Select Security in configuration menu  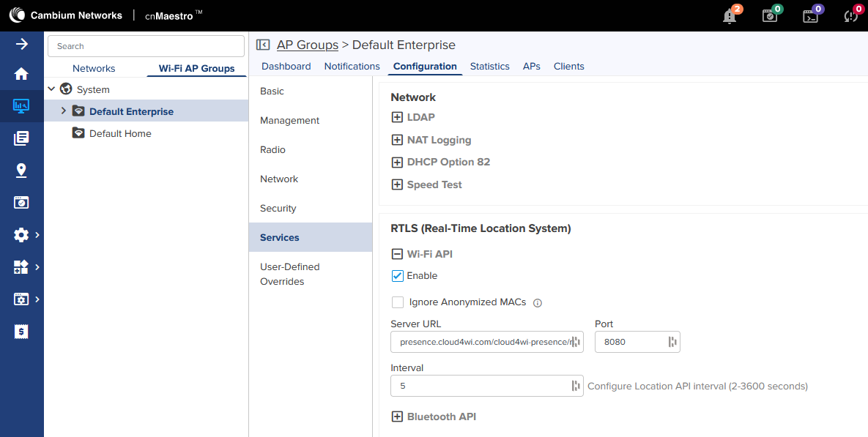278,208
